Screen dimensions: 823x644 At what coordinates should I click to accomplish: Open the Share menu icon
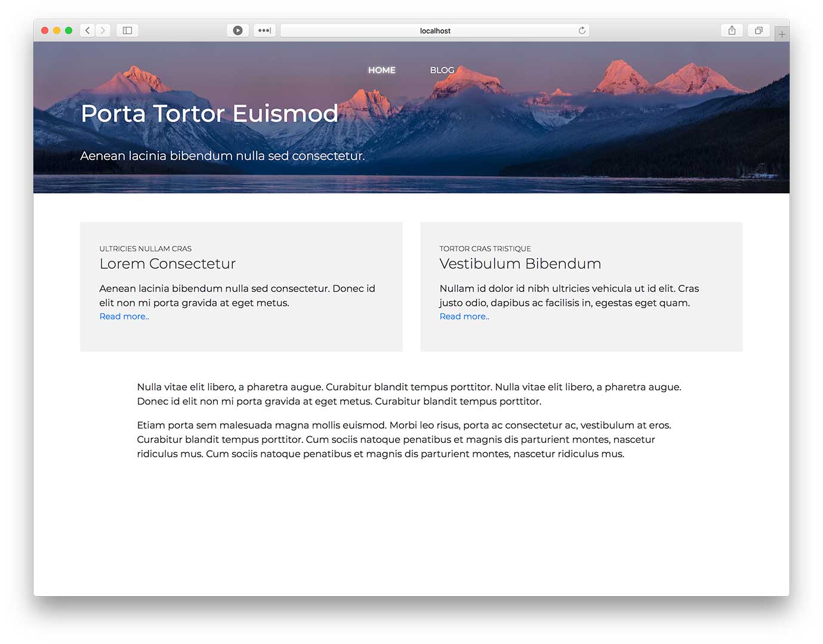point(732,30)
